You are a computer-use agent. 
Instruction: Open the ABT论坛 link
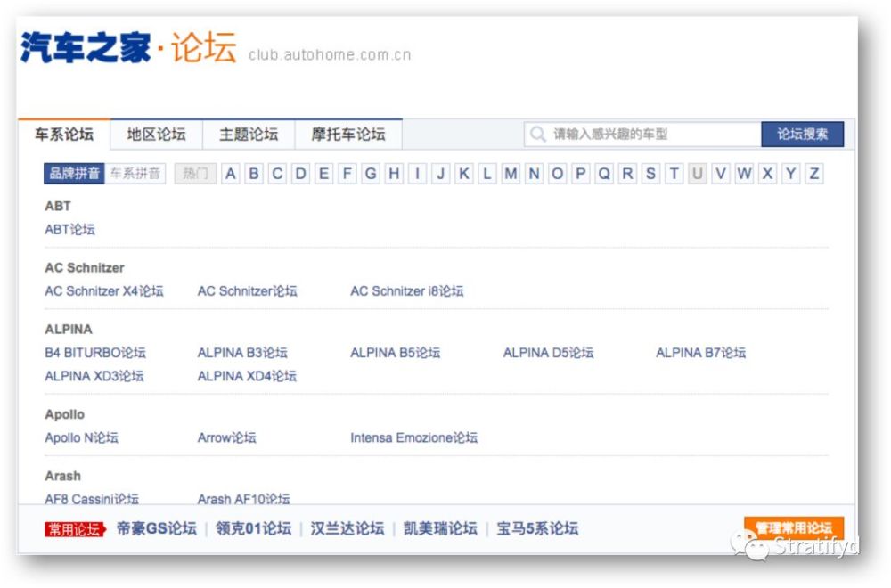click(x=69, y=230)
